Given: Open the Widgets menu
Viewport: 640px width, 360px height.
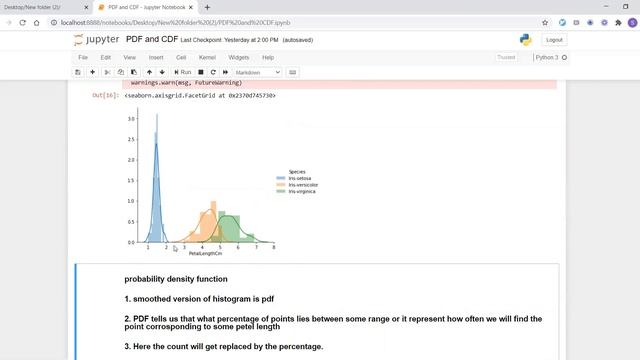Looking at the screenshot, I should pyautogui.click(x=239, y=58).
